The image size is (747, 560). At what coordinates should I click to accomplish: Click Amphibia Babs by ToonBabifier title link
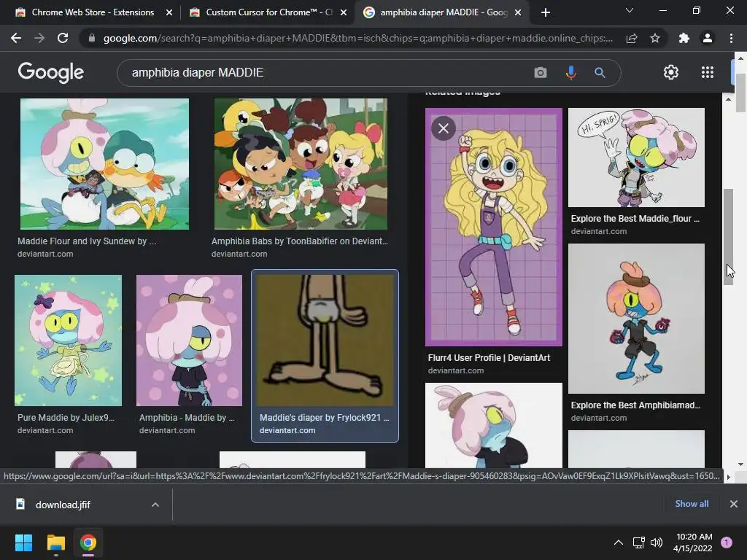pyautogui.click(x=300, y=241)
